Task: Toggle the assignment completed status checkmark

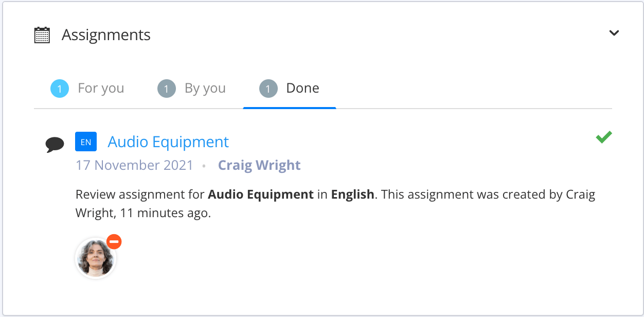Action: coord(603,137)
